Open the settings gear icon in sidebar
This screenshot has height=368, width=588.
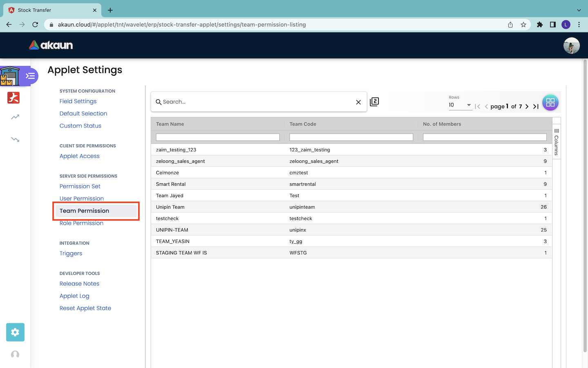(15, 332)
